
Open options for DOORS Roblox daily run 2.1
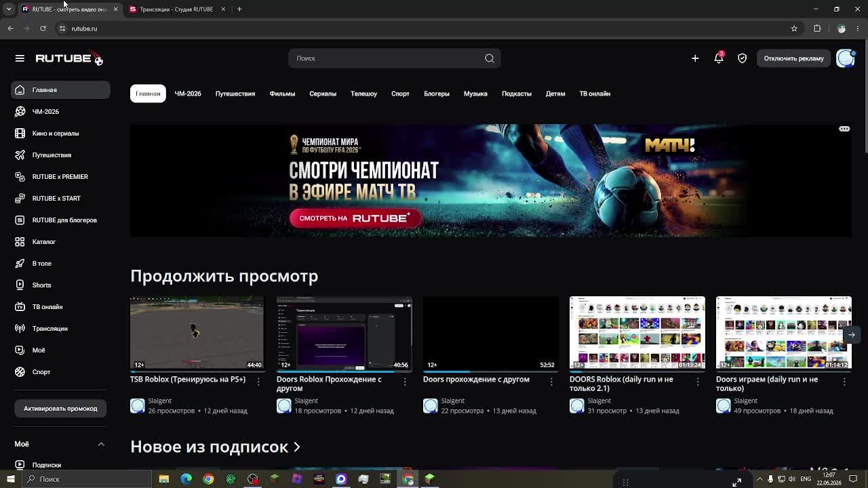coord(698,382)
